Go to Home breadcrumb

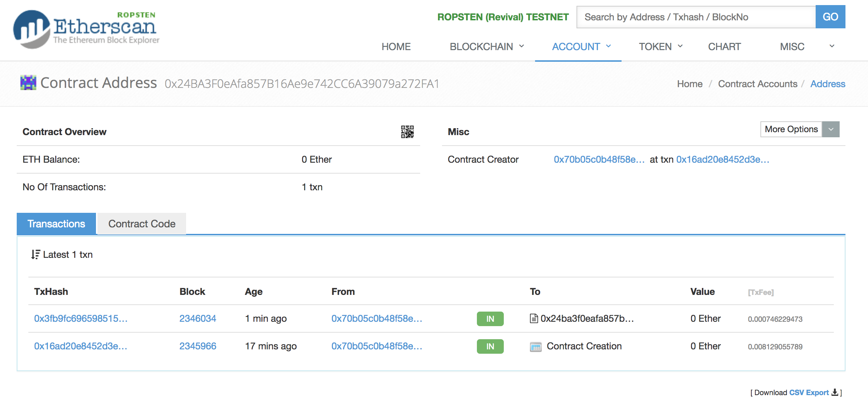(690, 84)
